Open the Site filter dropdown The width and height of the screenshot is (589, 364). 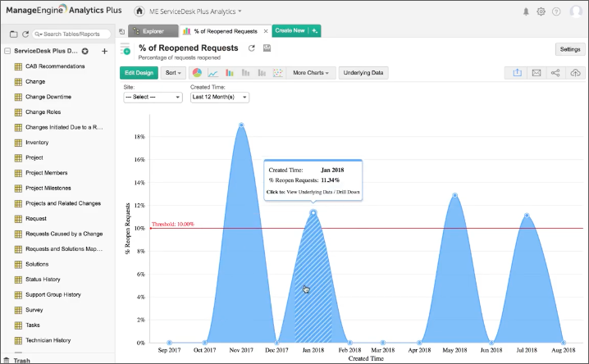tap(153, 97)
